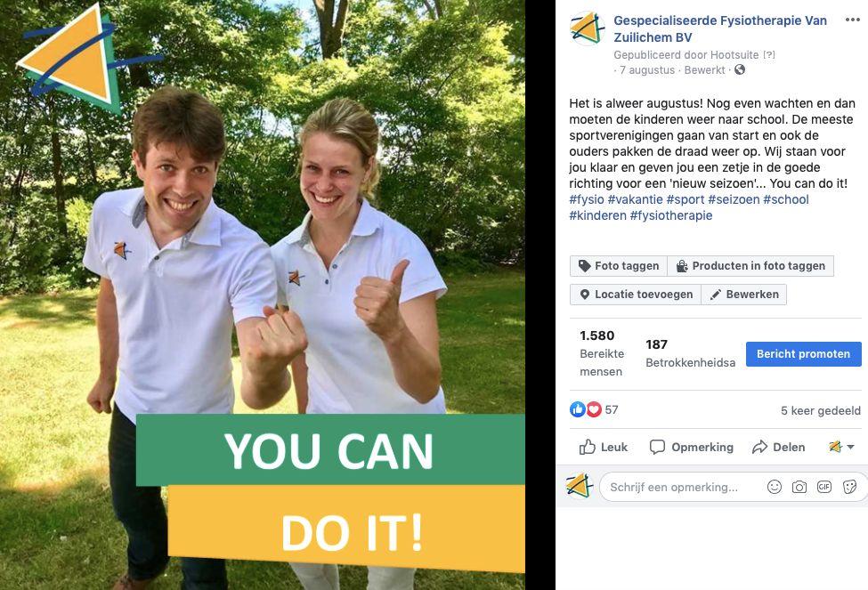
Task: Click the emoji smiley icon in comment box
Action: click(x=775, y=487)
